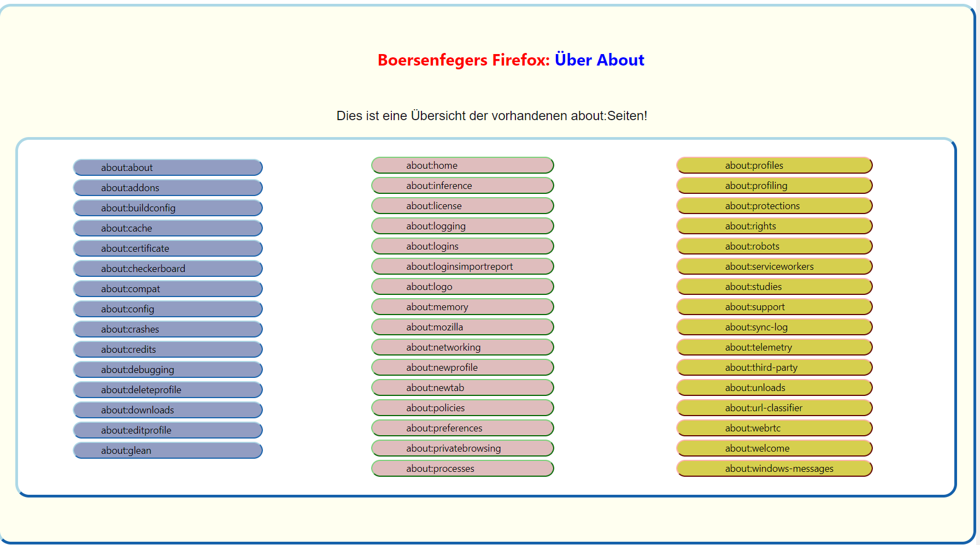View about:crashes
This screenshot has height=545, width=980.
[168, 329]
